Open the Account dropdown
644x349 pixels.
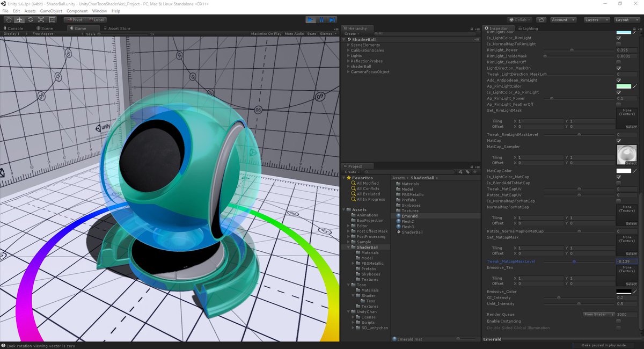pos(563,20)
